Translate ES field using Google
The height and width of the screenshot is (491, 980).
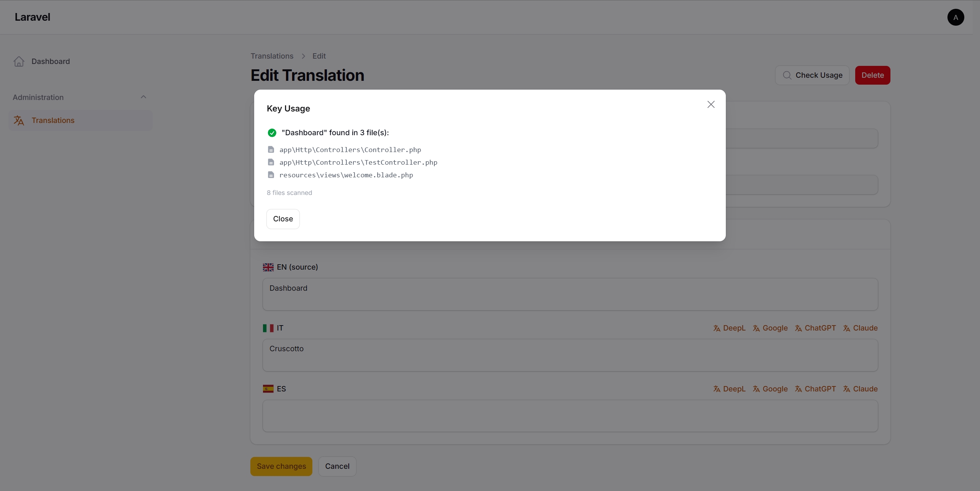[770, 389]
